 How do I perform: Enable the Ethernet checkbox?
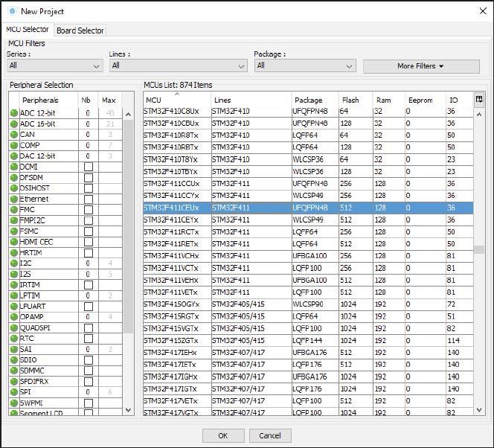click(89, 199)
